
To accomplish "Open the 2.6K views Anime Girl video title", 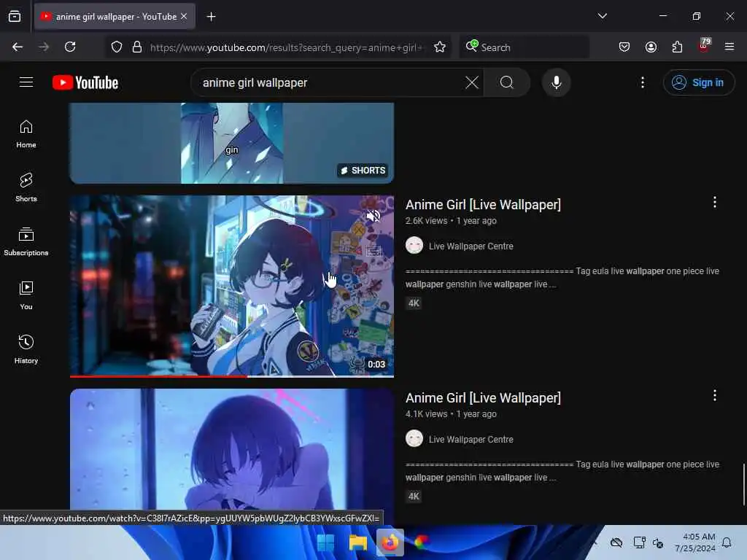I will (x=483, y=205).
